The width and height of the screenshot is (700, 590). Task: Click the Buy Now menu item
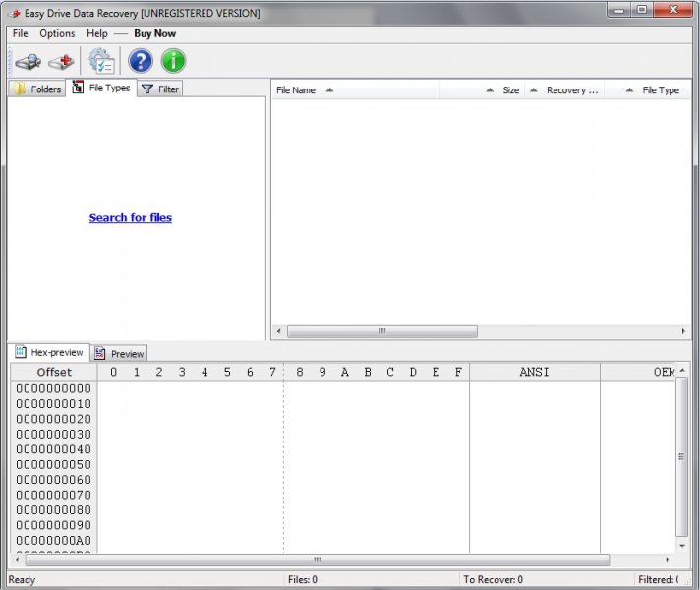click(154, 34)
